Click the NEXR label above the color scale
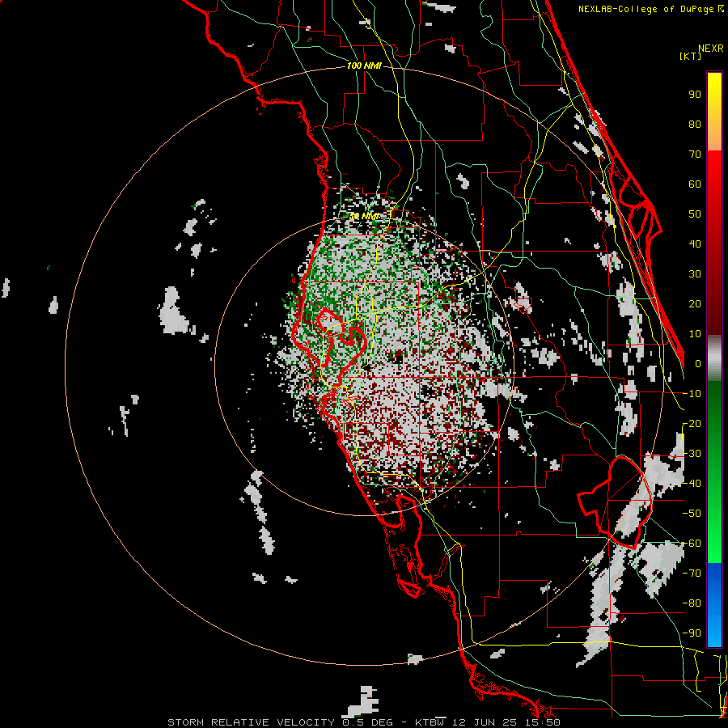Image resolution: width=728 pixels, height=728 pixels. tap(711, 49)
